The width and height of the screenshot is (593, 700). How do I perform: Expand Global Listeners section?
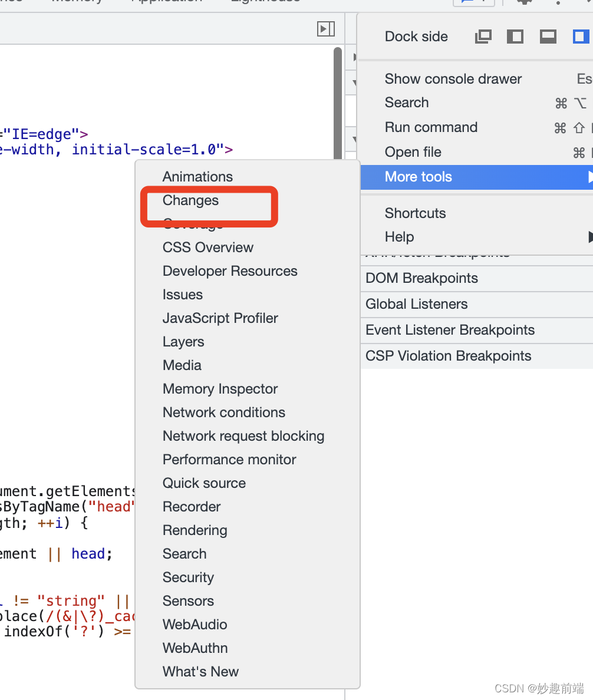coord(476,304)
